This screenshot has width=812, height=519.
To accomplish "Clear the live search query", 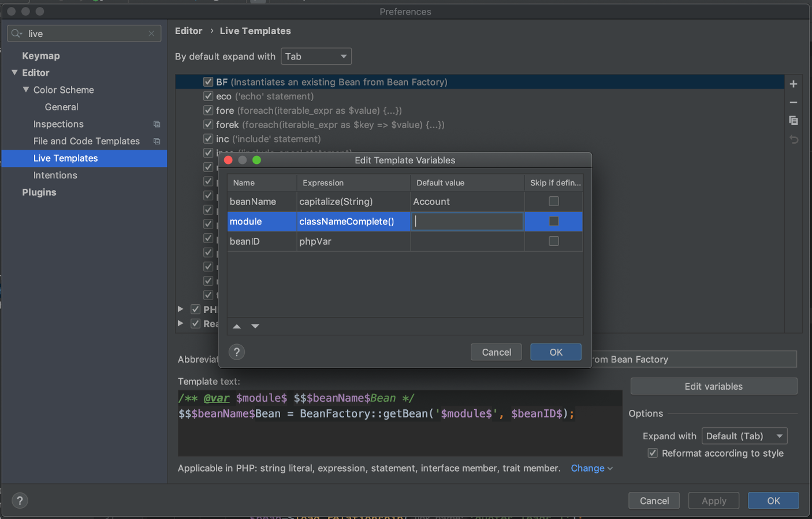I will [151, 33].
